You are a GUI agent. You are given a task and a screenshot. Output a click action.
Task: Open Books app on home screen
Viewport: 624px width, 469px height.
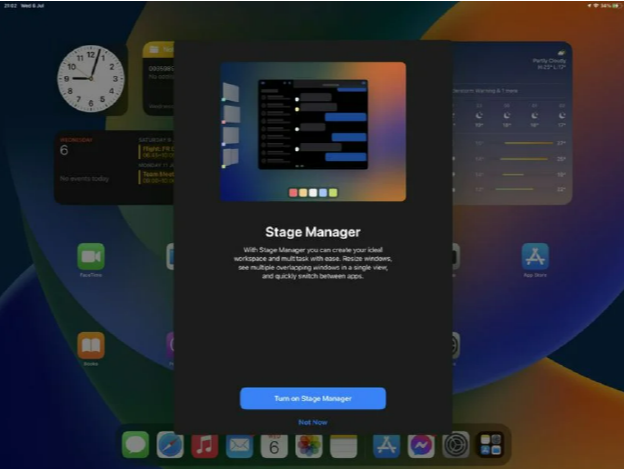pos(91,345)
